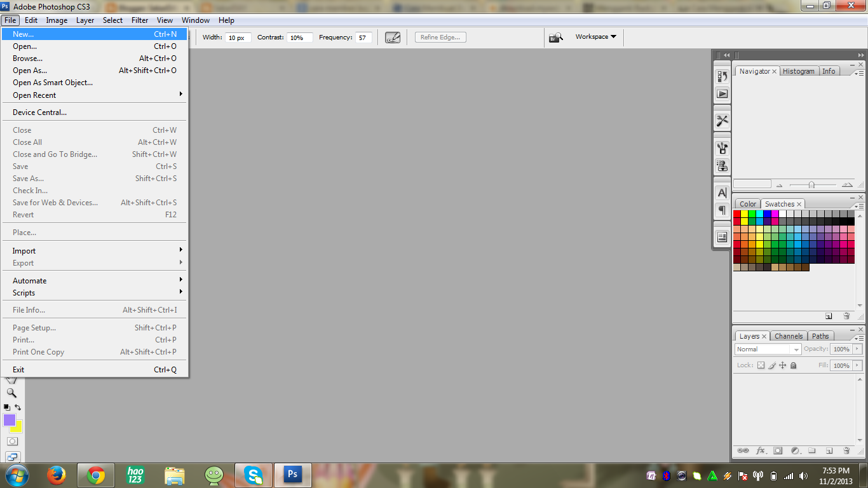The image size is (868, 488).
Task: Open the Character panel icon
Action: [x=722, y=193]
